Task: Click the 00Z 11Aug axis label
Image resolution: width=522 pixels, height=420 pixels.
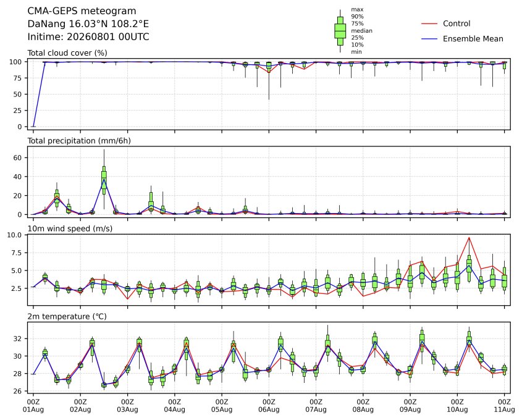Action: click(504, 406)
